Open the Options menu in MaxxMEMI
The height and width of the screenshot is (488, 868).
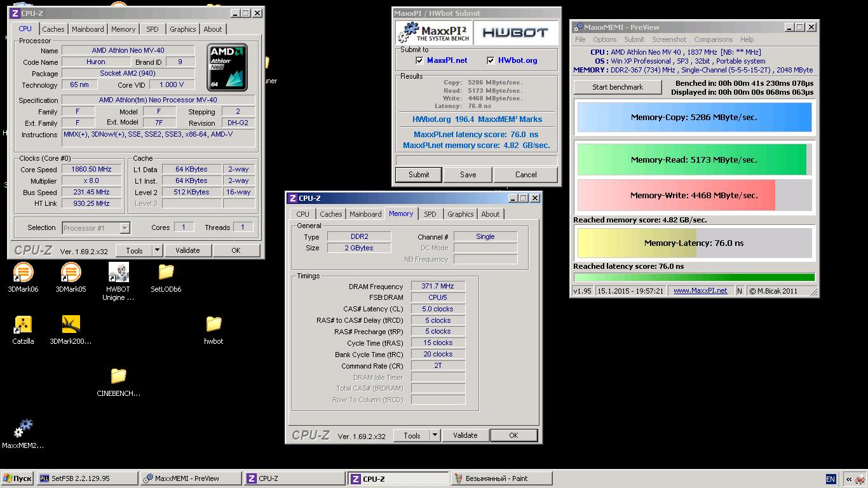click(x=604, y=39)
